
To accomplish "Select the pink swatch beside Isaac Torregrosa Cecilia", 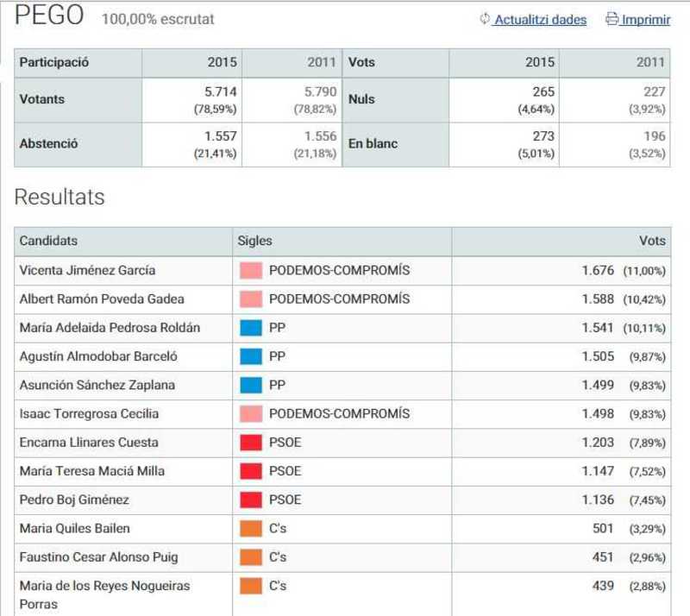I will click(x=251, y=414).
